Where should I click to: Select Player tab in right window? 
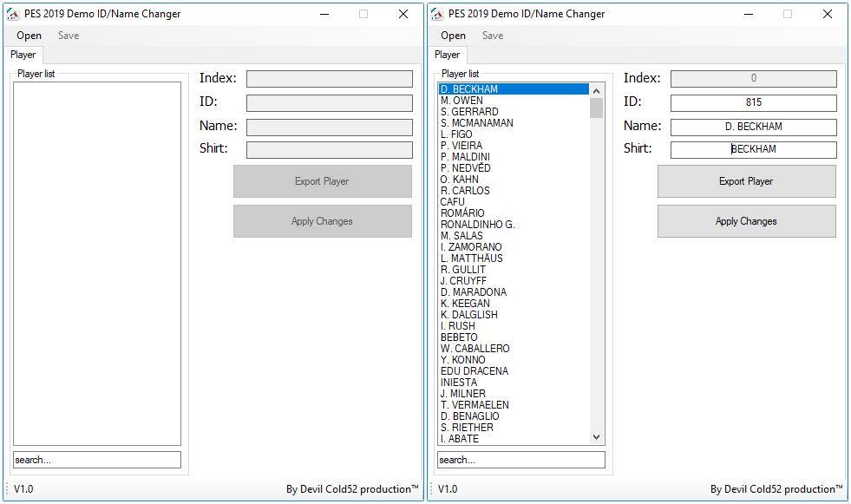pyautogui.click(x=448, y=55)
